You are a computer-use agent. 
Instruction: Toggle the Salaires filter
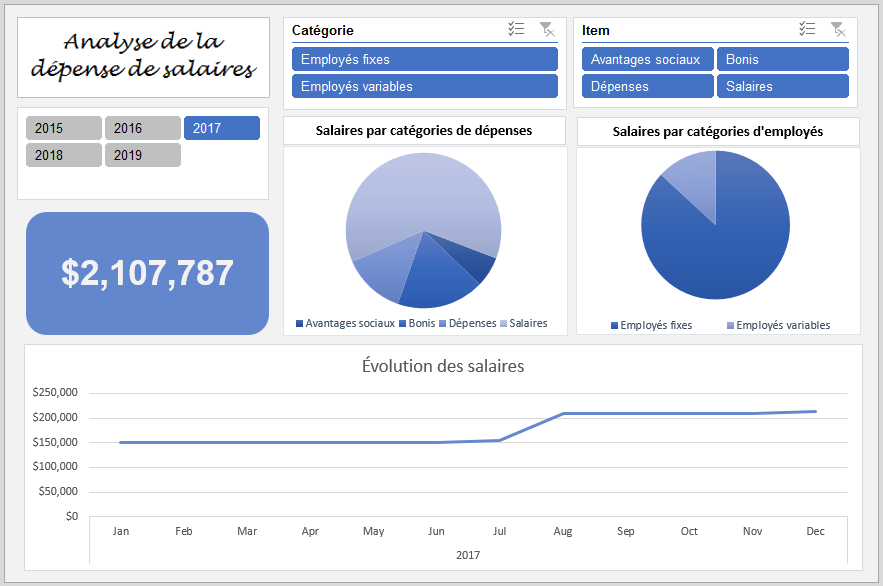(x=782, y=87)
